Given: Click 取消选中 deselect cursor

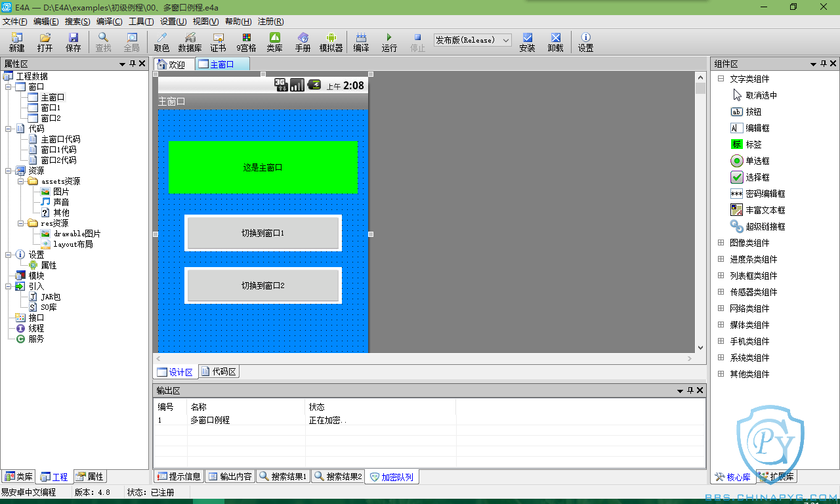Looking at the screenshot, I should (754, 95).
